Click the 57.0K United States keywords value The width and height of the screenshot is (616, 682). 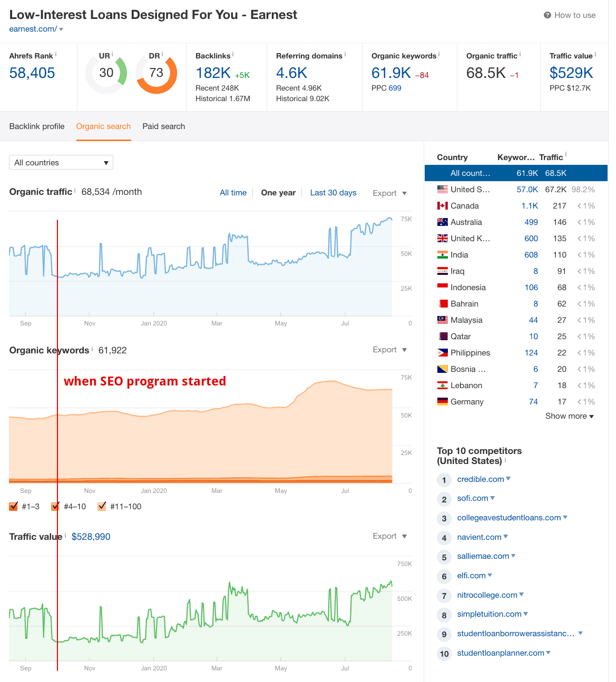click(x=527, y=190)
